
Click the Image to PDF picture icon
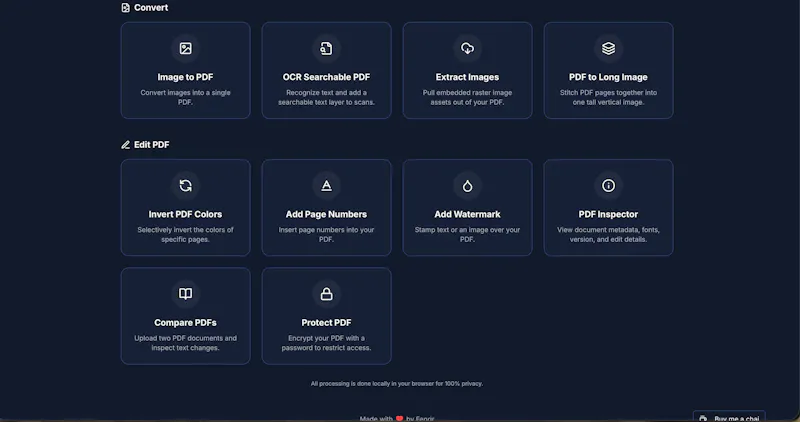(x=185, y=48)
